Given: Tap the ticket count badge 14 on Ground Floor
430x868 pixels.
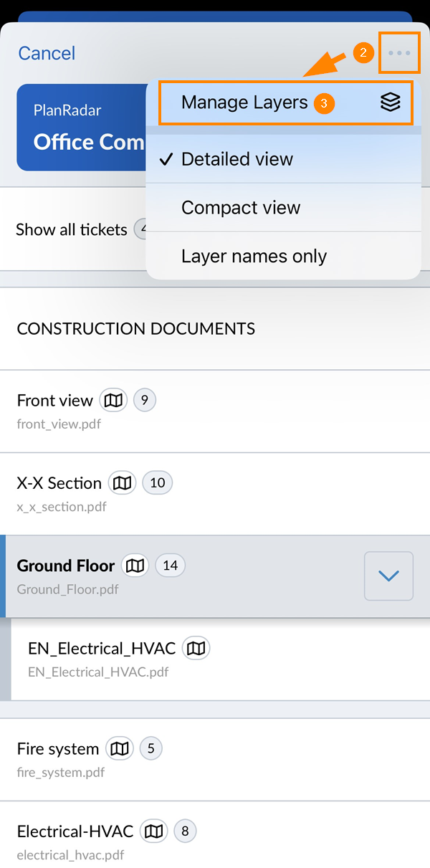Looking at the screenshot, I should (170, 565).
